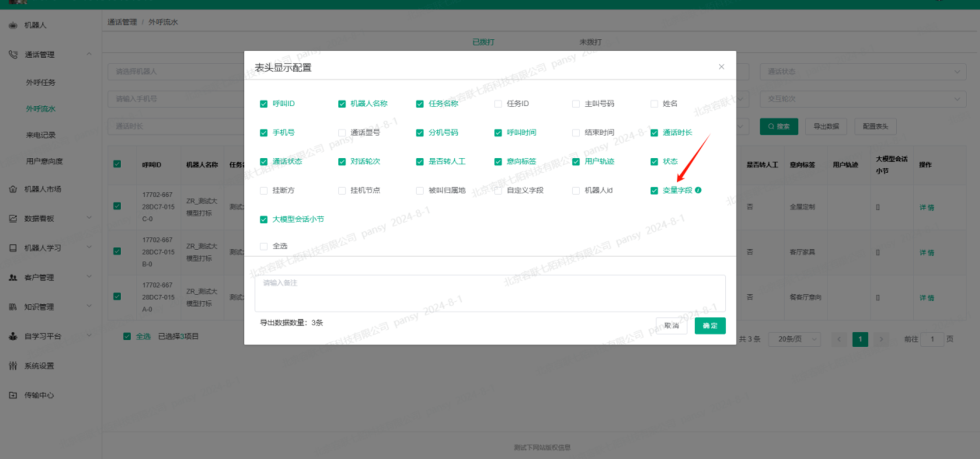
Task: Uncheck the 大模型会话小节 checkbox
Action: 264,219
